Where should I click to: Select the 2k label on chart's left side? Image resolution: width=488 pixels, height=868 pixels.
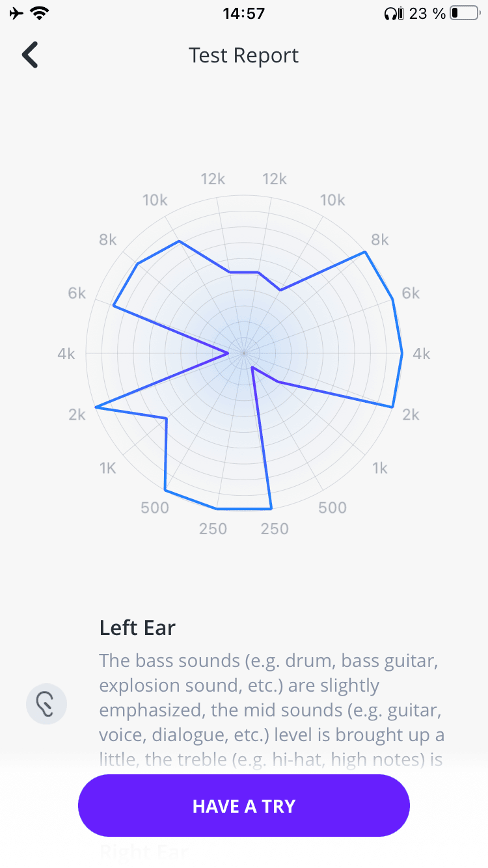pyautogui.click(x=77, y=414)
